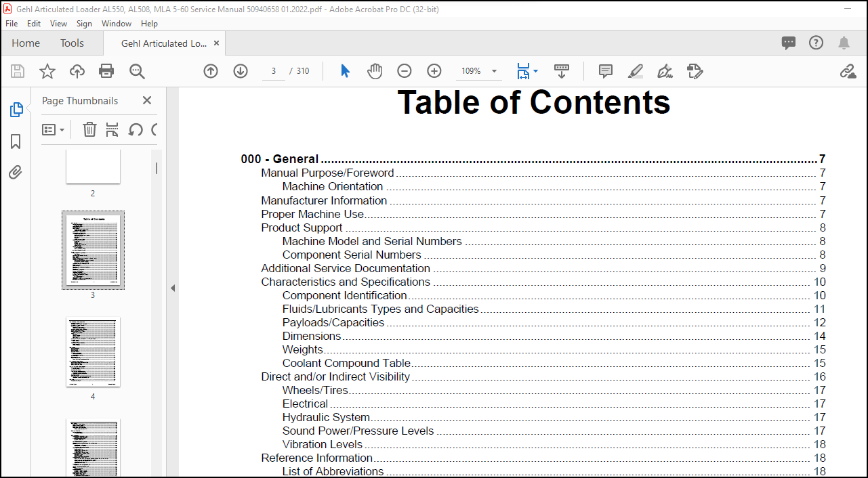Image resolution: width=868 pixels, height=478 pixels.
Task: Open the Help menu
Action: tap(149, 23)
